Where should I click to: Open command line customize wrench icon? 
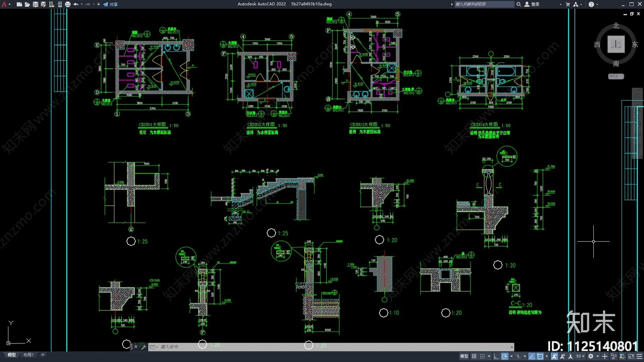[143, 347]
